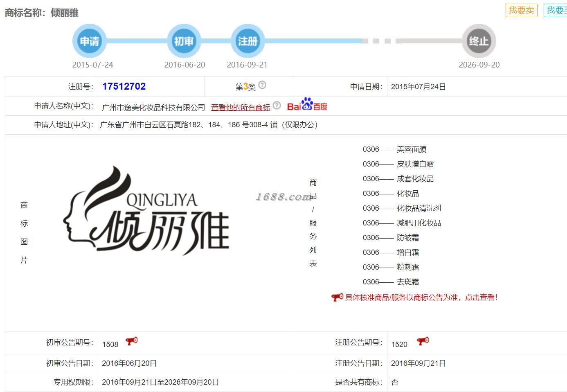Select the 0306—— 化妆品 goods entry

pyautogui.click(x=391, y=194)
